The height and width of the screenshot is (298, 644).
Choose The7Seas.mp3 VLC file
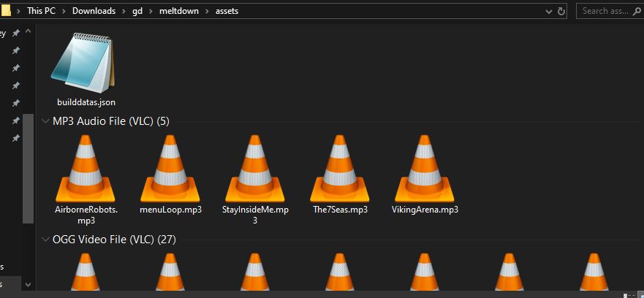340,175
